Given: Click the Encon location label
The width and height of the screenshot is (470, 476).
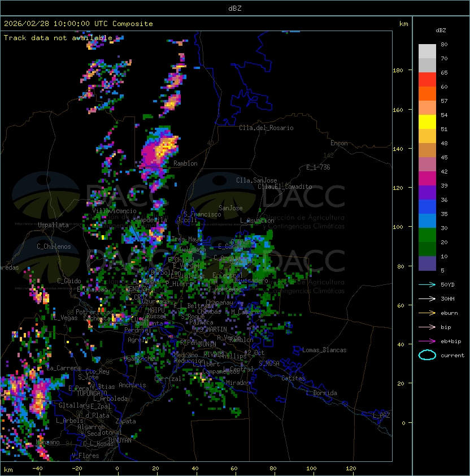Looking at the screenshot, I should click(339, 143).
